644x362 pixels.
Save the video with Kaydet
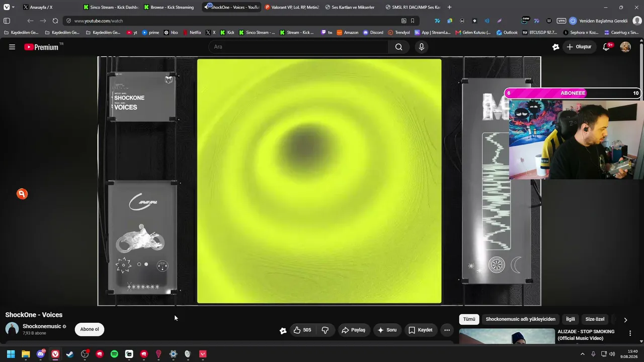[420, 330]
